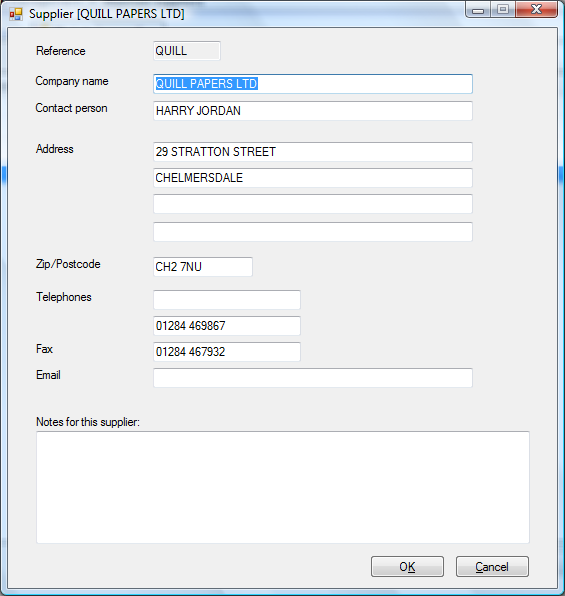
Task: Minimize the Supplier window
Action: click(x=478, y=9)
